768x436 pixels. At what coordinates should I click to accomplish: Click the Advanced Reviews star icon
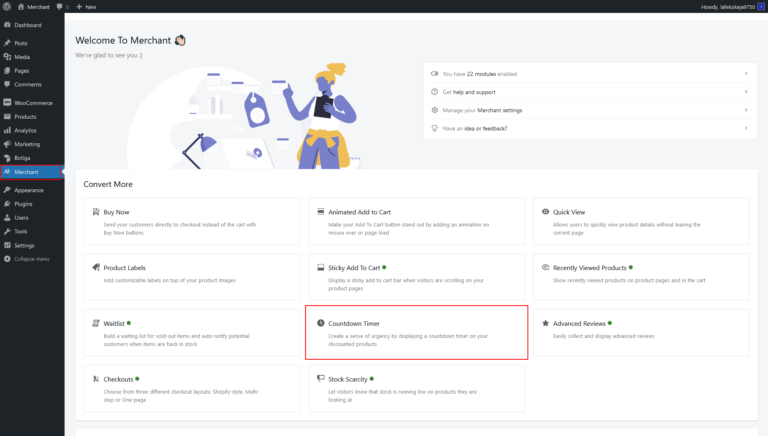(x=545, y=323)
